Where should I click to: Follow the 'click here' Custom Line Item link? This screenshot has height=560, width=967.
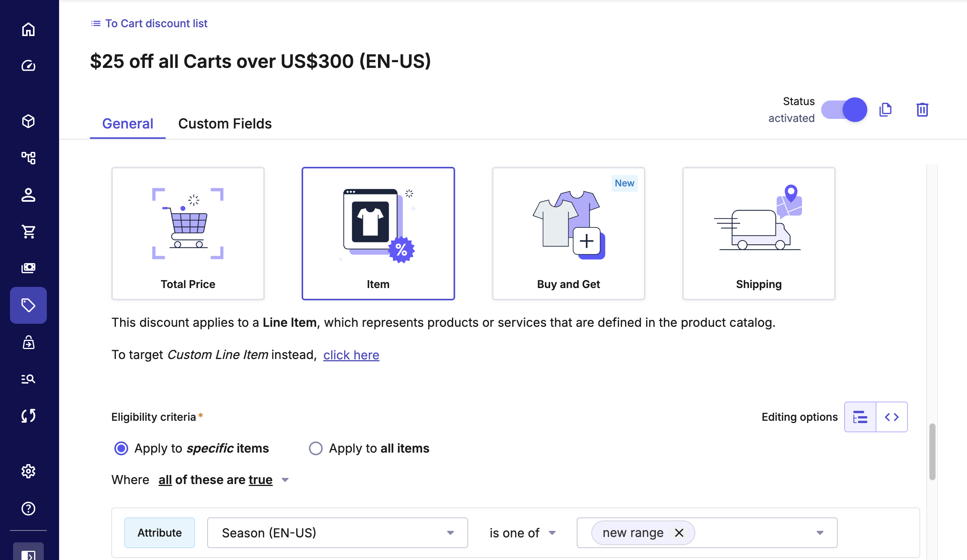point(351,355)
